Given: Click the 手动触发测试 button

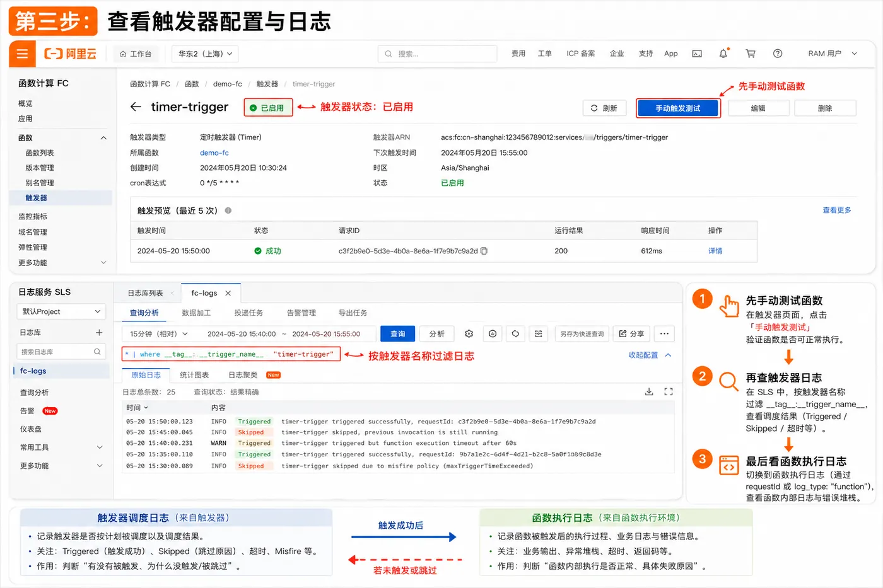Looking at the screenshot, I should coord(678,108).
